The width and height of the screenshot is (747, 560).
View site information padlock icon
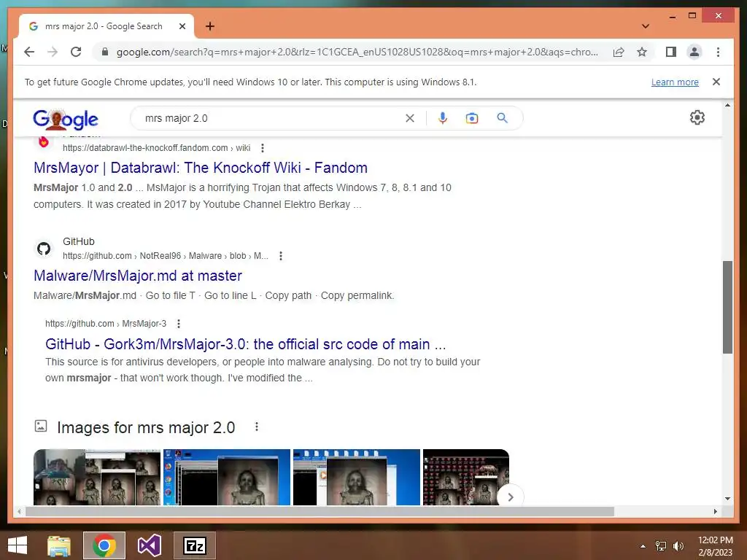(105, 52)
